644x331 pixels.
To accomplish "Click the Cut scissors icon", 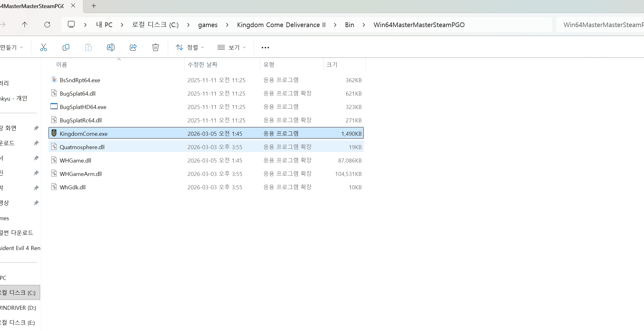I will pos(44,47).
